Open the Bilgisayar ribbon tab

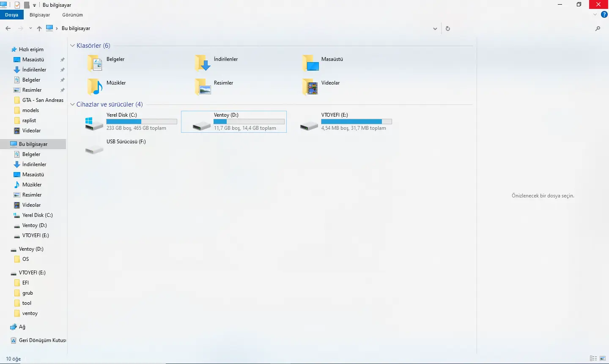pyautogui.click(x=40, y=15)
